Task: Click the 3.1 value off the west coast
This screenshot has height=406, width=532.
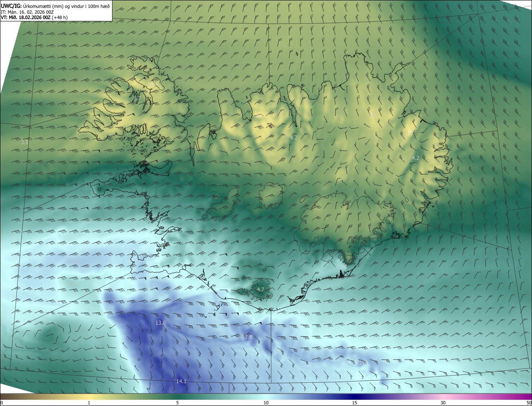Action: (25, 142)
